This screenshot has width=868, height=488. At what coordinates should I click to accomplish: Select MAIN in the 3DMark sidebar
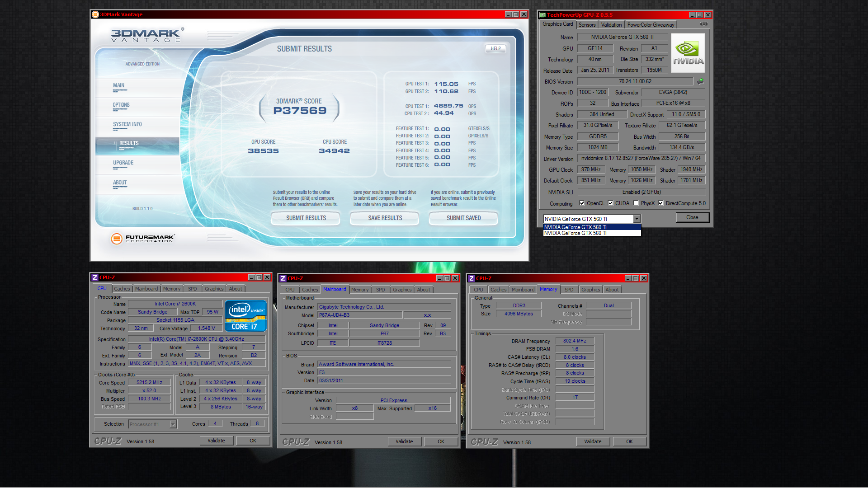137,87
